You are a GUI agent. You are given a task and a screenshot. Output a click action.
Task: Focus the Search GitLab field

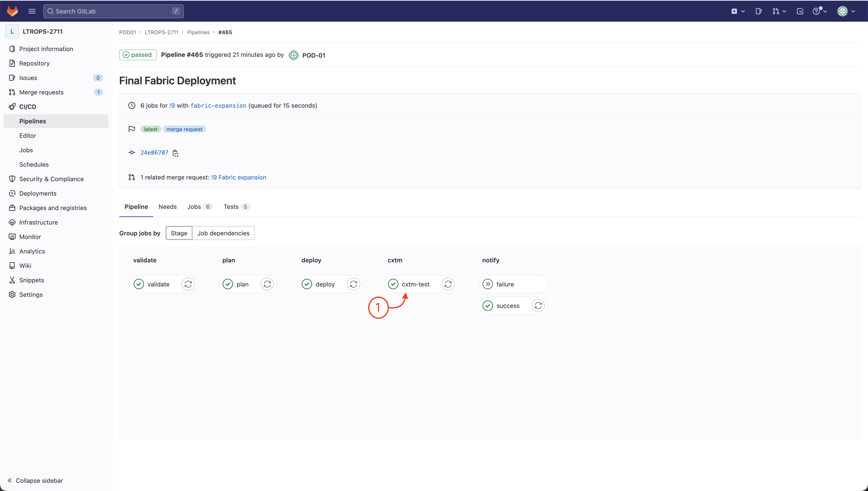tap(113, 11)
